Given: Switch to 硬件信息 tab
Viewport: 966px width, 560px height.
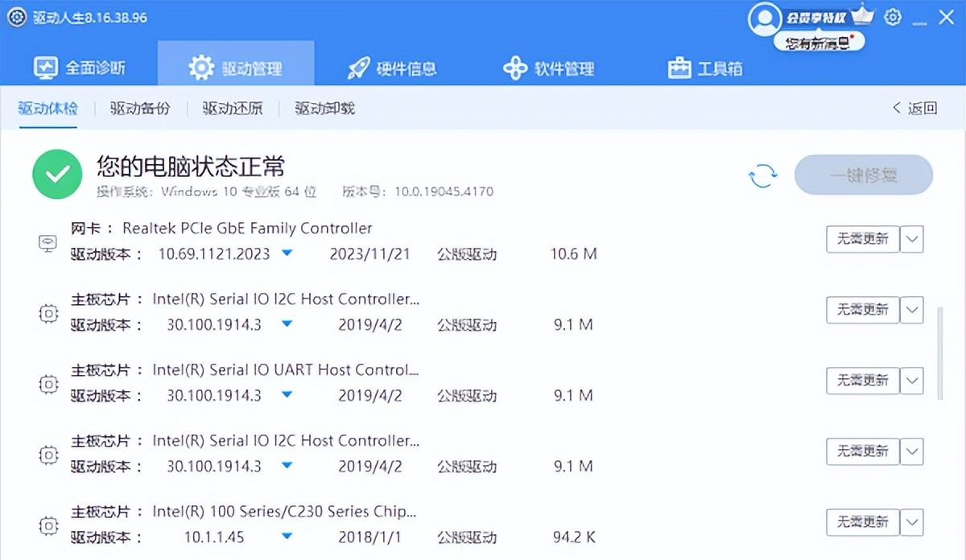Looking at the screenshot, I should click(392, 68).
